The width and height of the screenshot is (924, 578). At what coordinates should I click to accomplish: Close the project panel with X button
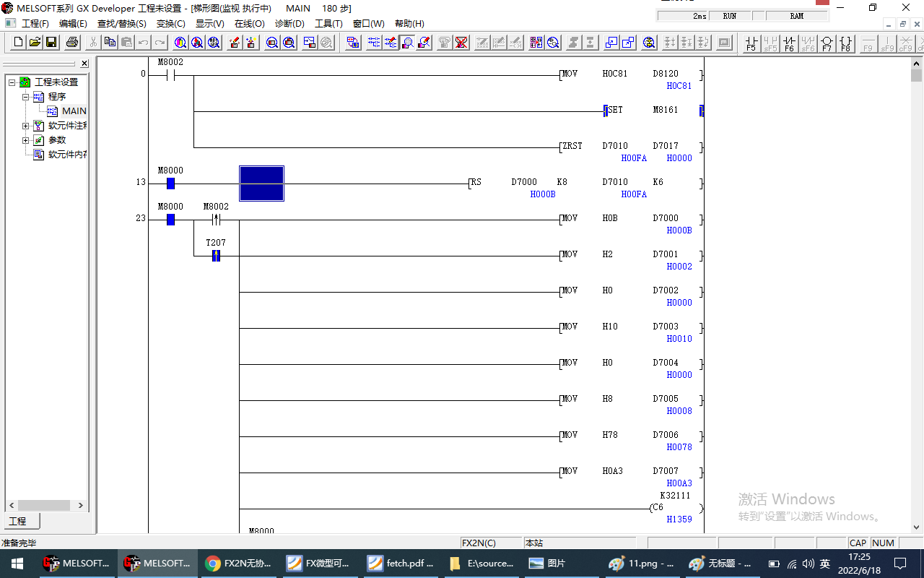84,64
